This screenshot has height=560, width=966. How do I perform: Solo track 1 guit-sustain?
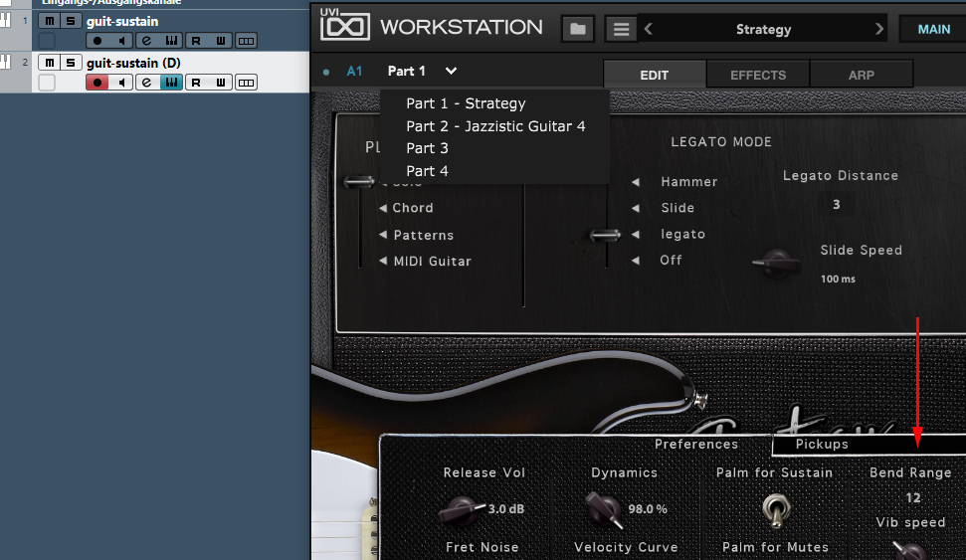[x=71, y=21]
